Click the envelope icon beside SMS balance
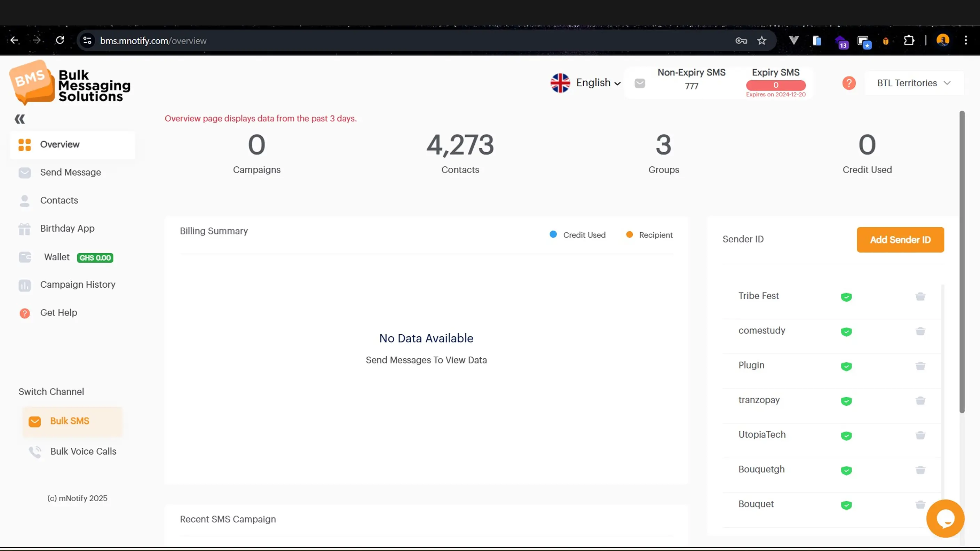 [640, 83]
